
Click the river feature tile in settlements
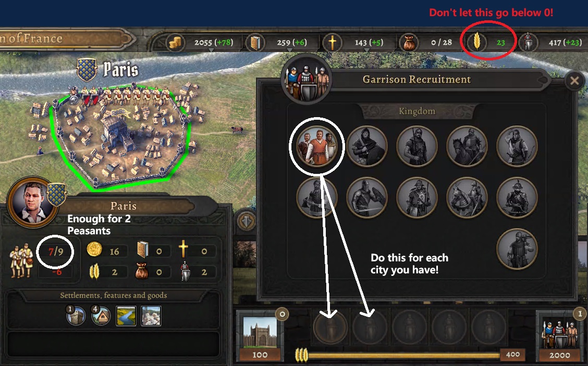[x=126, y=315]
